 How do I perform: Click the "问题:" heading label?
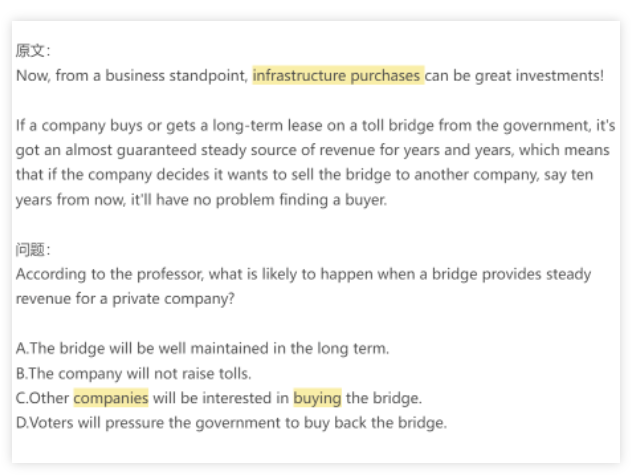tap(33, 249)
